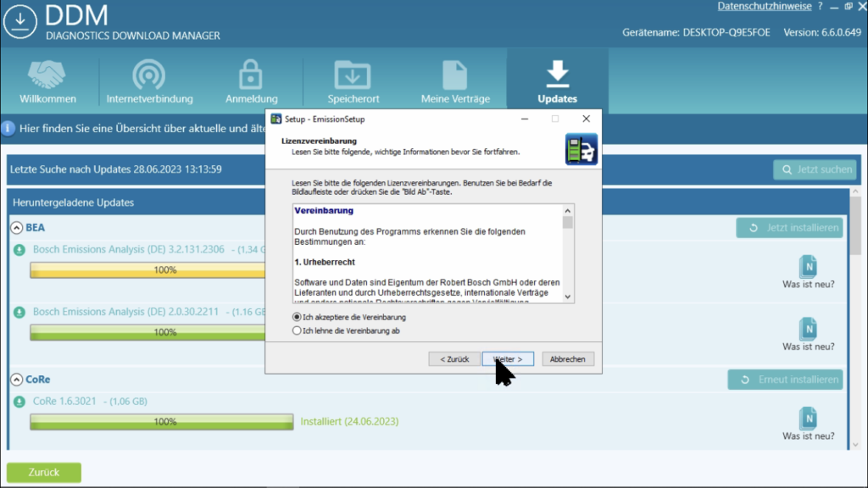Viewport: 868px width, 488px height.
Task: Click the CoRe 1.6.3021 progress bar
Action: coord(162,422)
